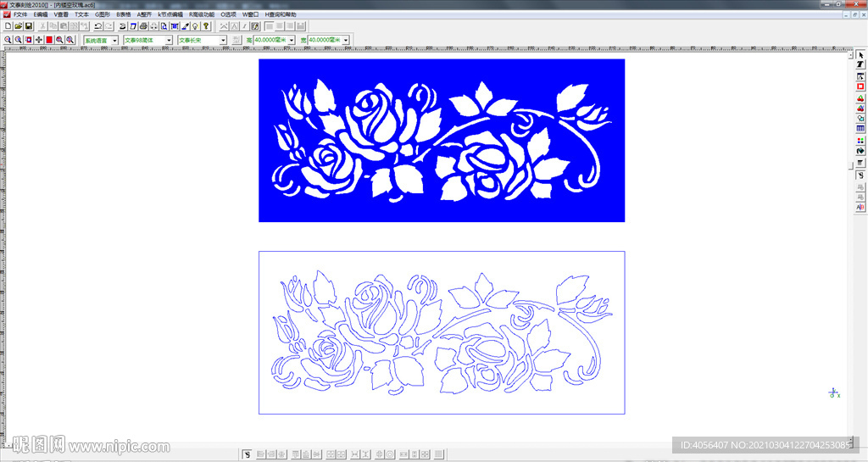Click the pan move arrows icon
Screen dimensions: 868x462
coord(39,40)
